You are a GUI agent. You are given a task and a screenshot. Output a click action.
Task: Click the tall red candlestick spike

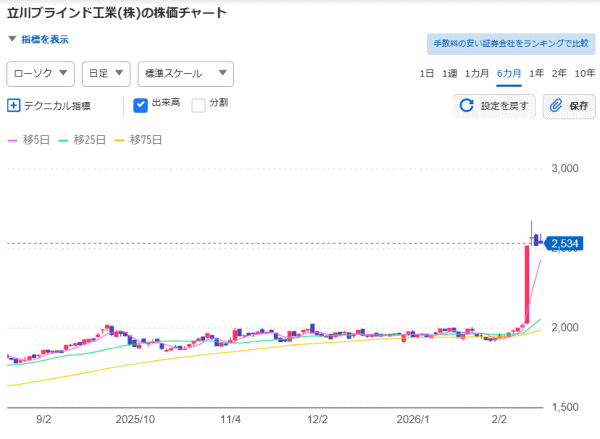click(527, 285)
